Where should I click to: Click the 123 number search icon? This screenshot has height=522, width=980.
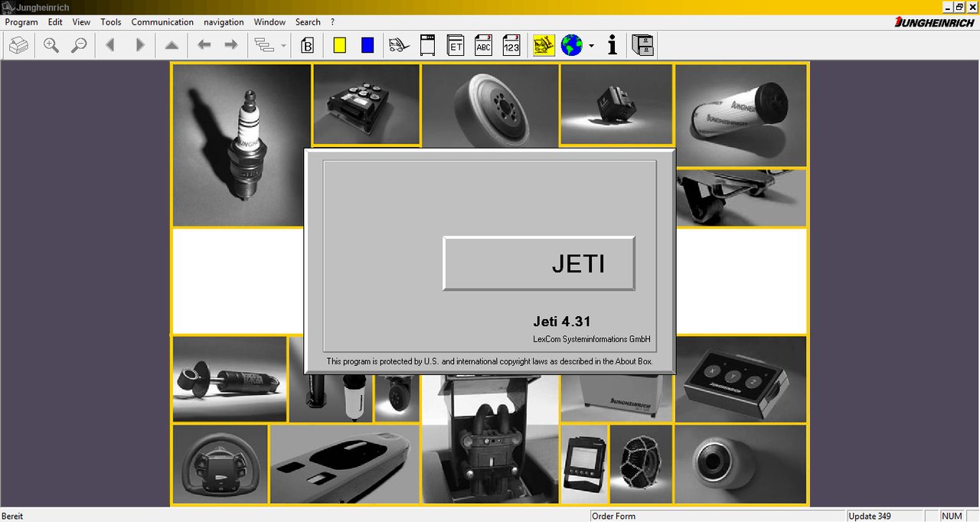(x=511, y=45)
